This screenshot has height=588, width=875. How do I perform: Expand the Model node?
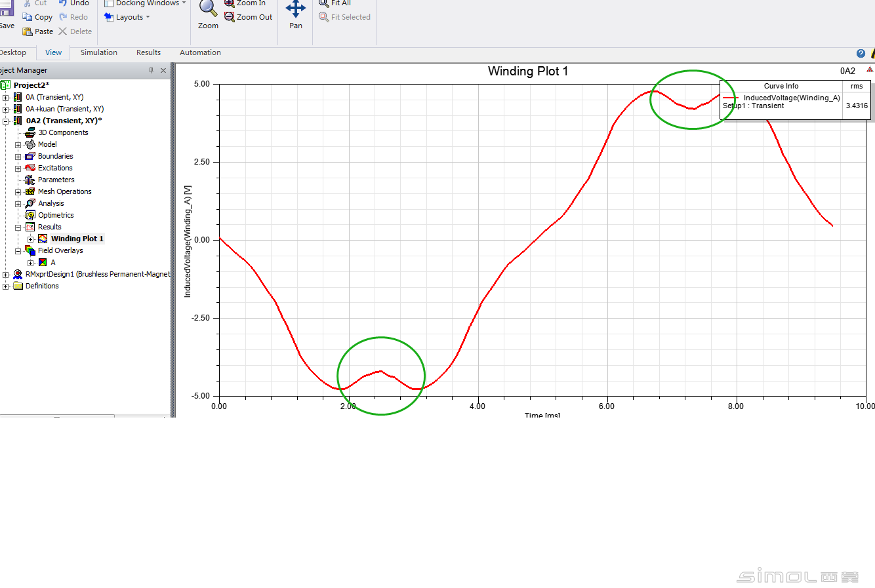point(18,145)
